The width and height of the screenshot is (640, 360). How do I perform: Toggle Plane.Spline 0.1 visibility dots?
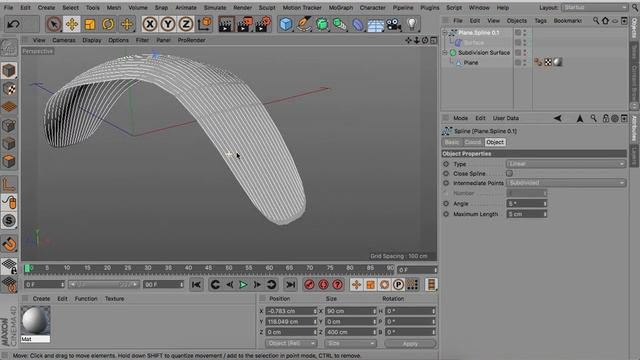525,32
